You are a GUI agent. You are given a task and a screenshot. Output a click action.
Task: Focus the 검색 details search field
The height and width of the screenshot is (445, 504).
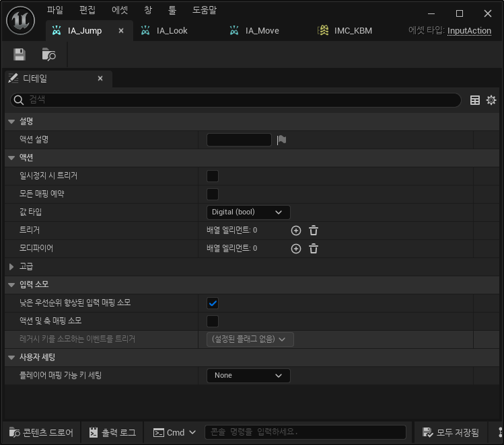coord(236,100)
